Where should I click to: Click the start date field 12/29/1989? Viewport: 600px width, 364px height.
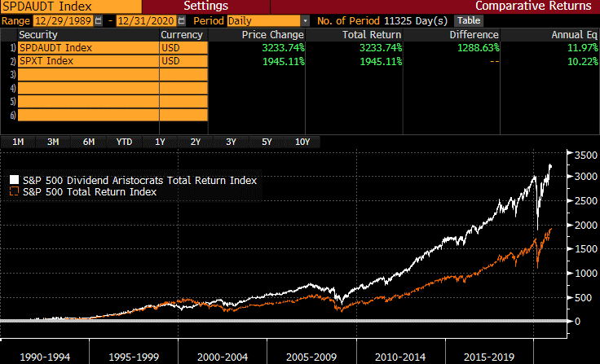64,20
